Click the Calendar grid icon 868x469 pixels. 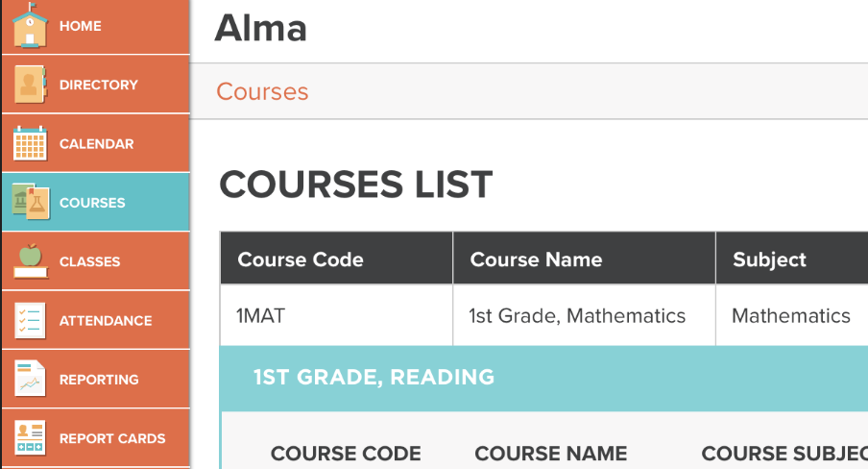(30, 144)
